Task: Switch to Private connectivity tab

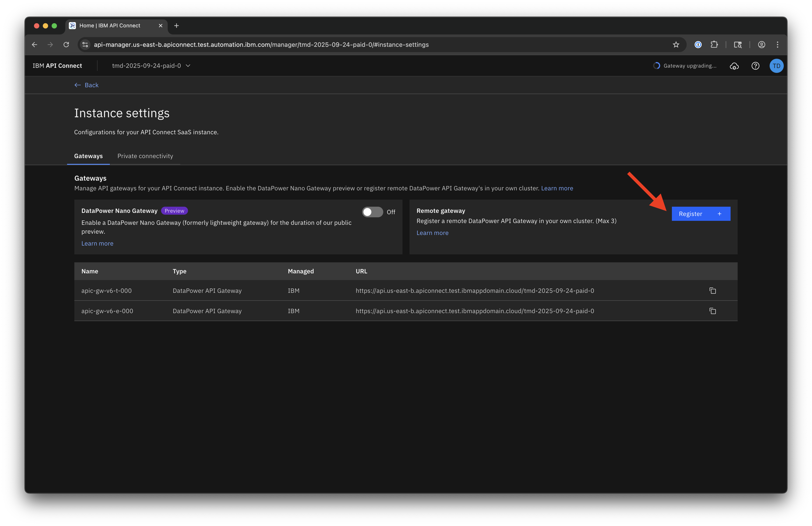Action: pyautogui.click(x=145, y=156)
